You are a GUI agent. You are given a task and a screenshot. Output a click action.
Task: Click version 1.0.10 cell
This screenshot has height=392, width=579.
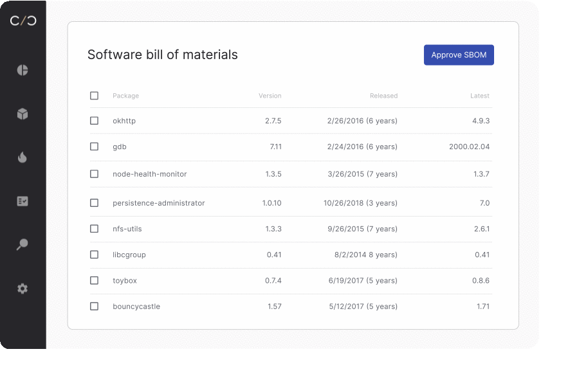pyautogui.click(x=271, y=203)
